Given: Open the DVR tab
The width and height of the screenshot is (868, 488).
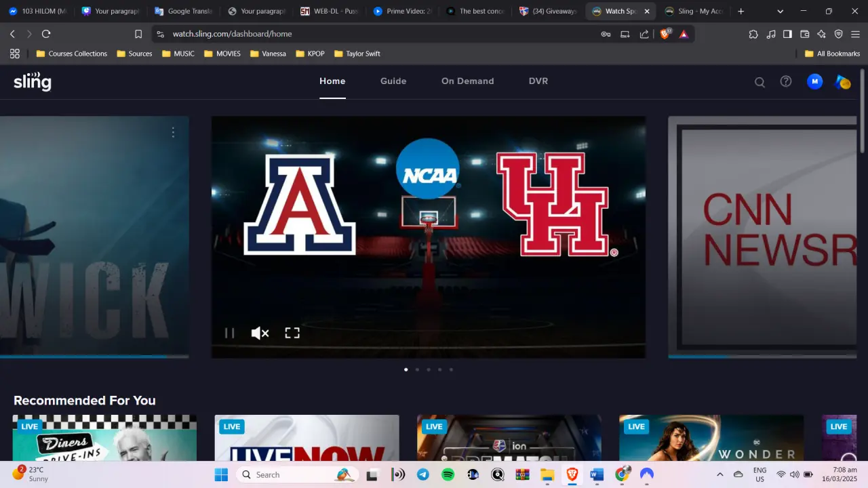Looking at the screenshot, I should [x=538, y=81].
